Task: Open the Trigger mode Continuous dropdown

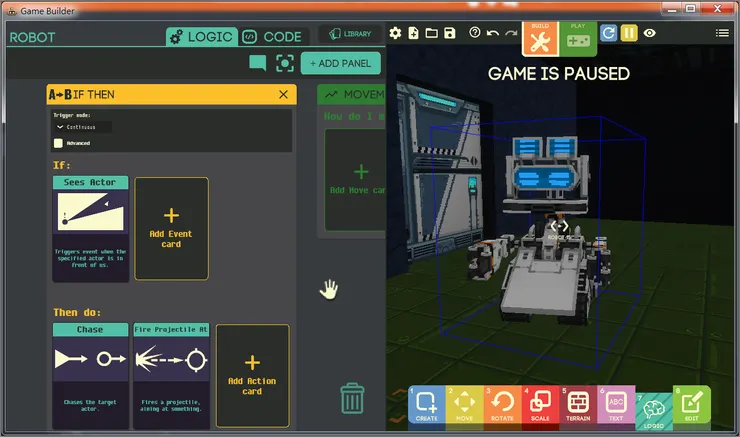Action: pyautogui.click(x=82, y=127)
